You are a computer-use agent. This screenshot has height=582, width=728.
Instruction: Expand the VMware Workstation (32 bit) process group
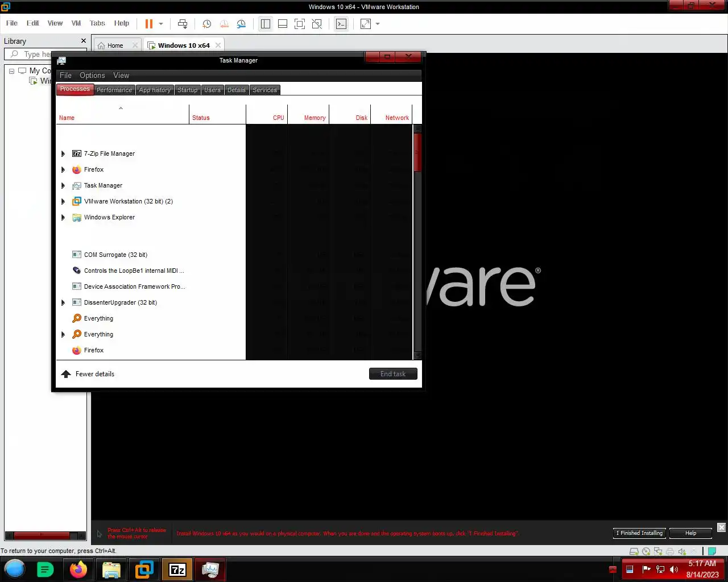(63, 201)
